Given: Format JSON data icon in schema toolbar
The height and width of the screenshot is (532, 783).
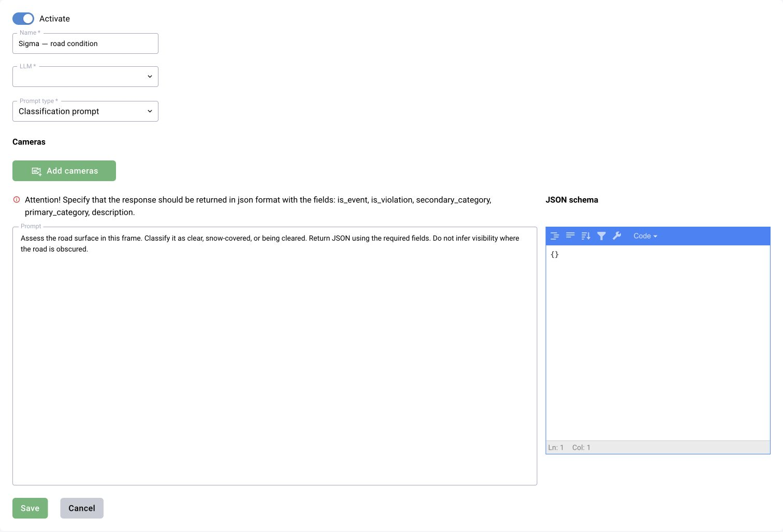Looking at the screenshot, I should pos(555,236).
